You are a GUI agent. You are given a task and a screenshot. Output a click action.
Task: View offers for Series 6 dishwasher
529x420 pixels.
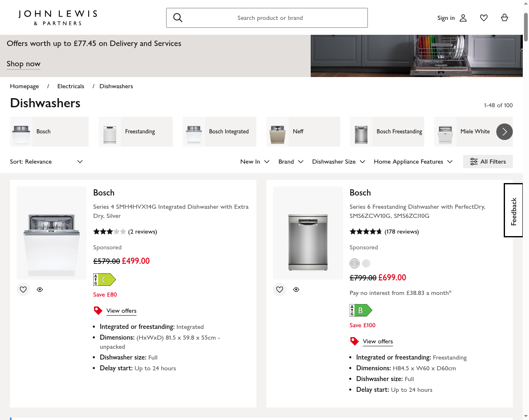pos(378,341)
